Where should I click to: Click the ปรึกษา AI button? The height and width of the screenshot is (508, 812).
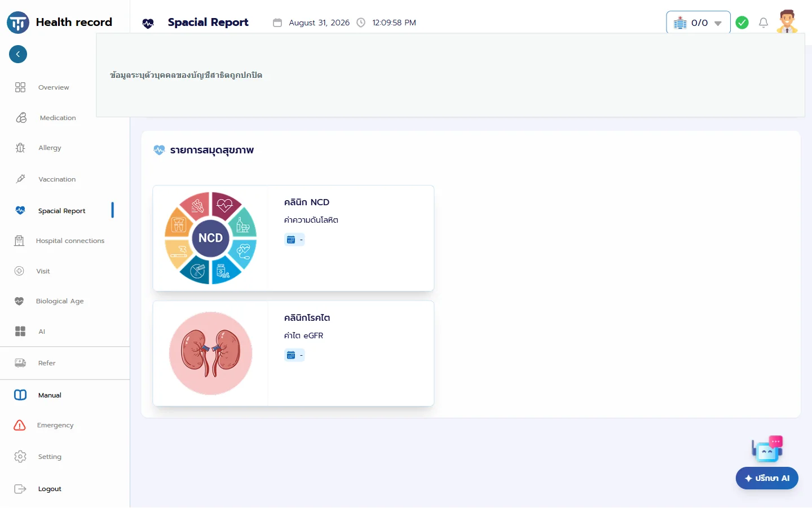pyautogui.click(x=767, y=478)
